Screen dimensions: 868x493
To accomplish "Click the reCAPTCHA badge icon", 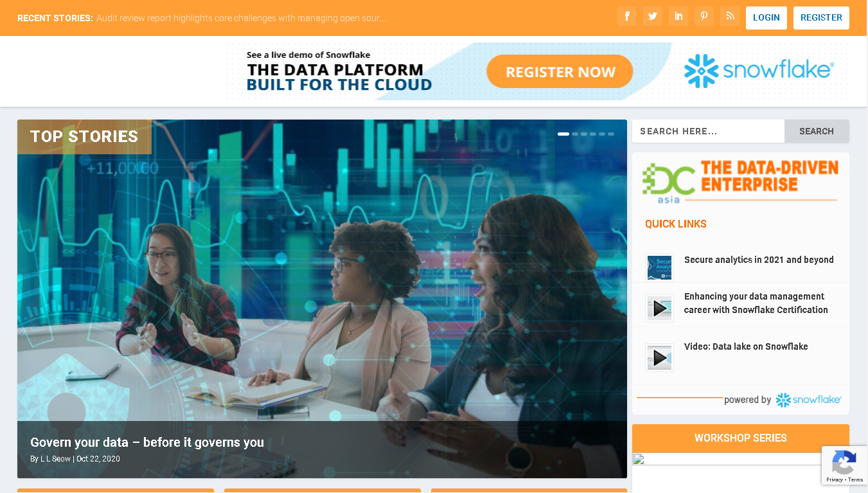I will tap(844, 462).
